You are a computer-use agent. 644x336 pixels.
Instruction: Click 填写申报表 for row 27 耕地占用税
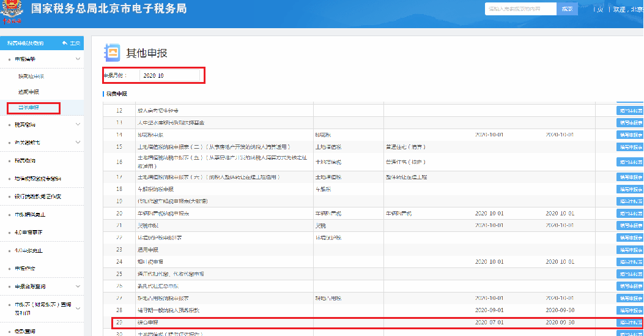[x=631, y=298]
